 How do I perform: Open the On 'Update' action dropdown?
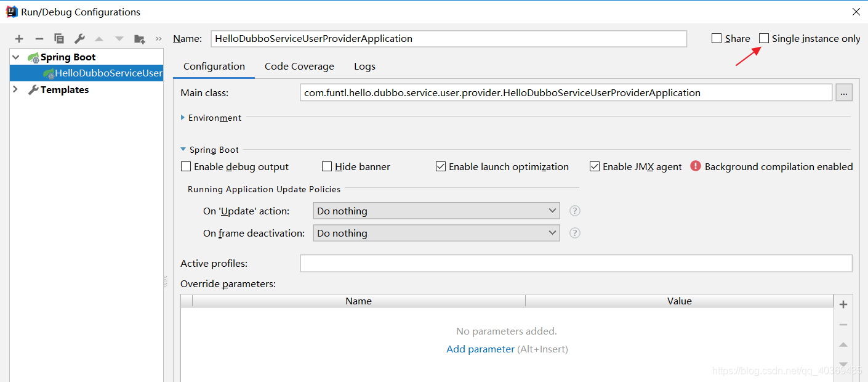[x=436, y=211]
